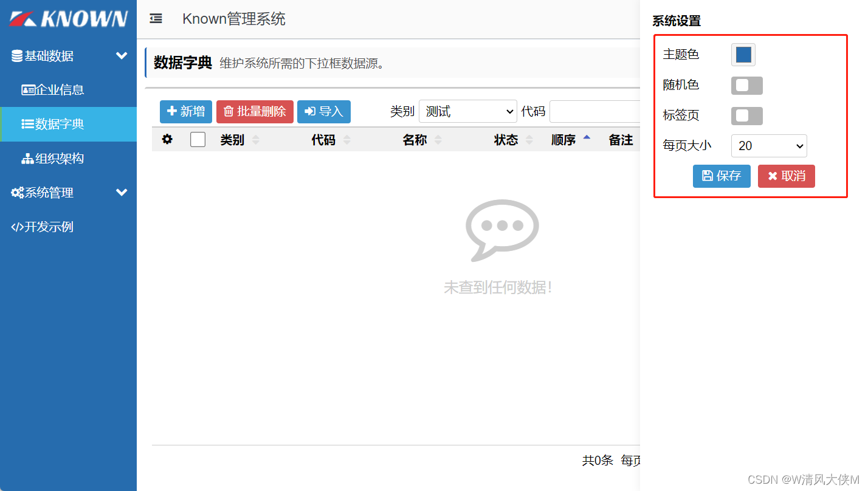Open the 主题色 blue color swatch
This screenshot has width=868, height=491.
(x=743, y=55)
